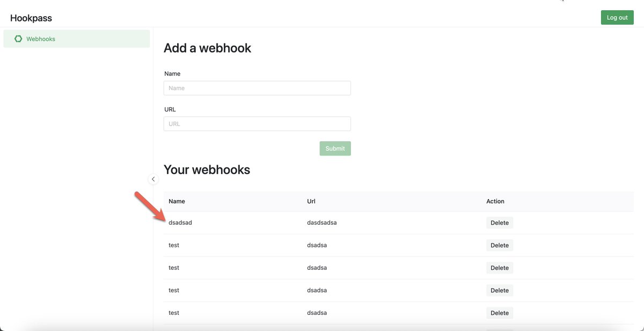This screenshot has height=331, width=644.
Task: Click inside the Name input field
Action: (x=257, y=87)
